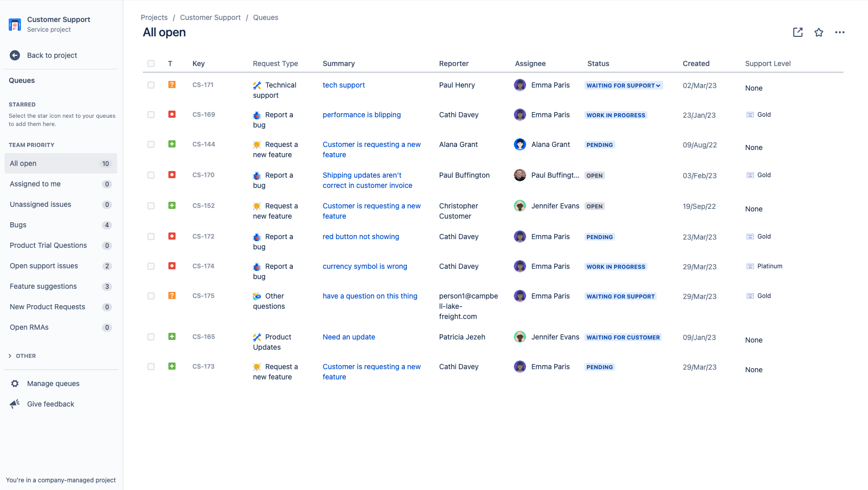868x490 pixels.
Task: Click the Back to project arrow icon
Action: pos(15,55)
